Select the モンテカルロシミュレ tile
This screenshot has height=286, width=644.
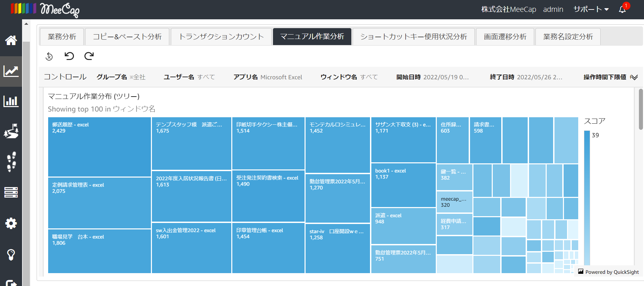tap(338, 145)
